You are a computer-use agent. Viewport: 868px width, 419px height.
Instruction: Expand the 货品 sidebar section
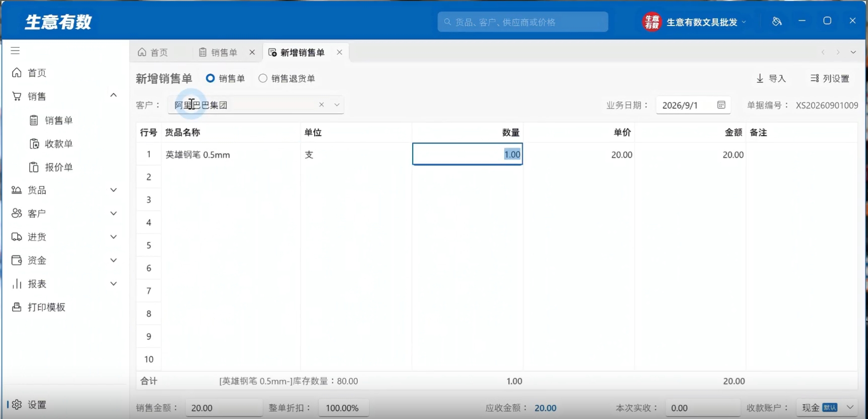tap(114, 190)
